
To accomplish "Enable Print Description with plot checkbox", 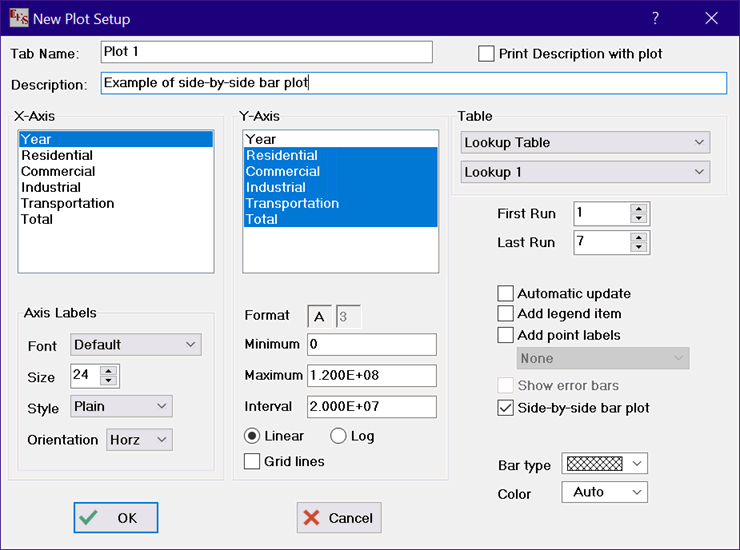I will click(487, 54).
